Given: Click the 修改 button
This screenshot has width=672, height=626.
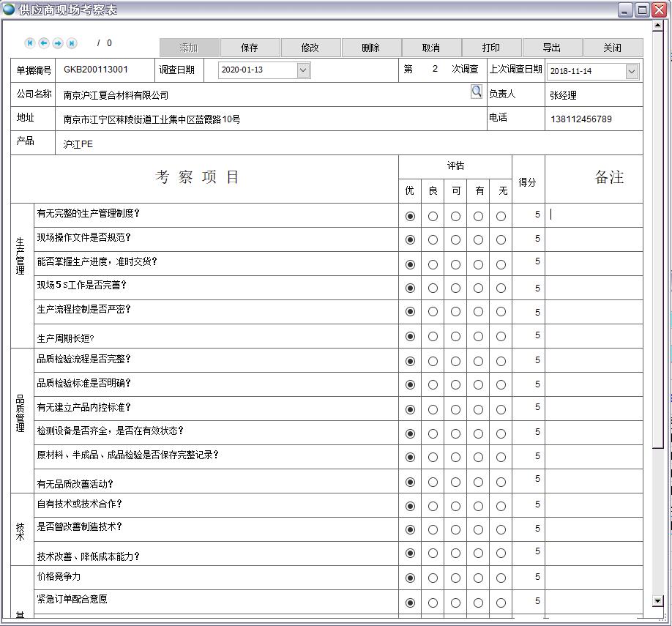Looking at the screenshot, I should (310, 48).
